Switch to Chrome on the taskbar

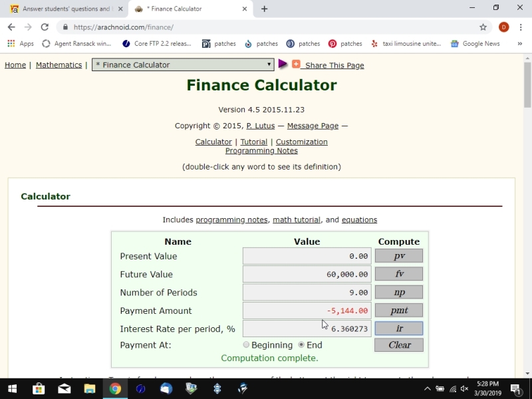click(x=115, y=388)
